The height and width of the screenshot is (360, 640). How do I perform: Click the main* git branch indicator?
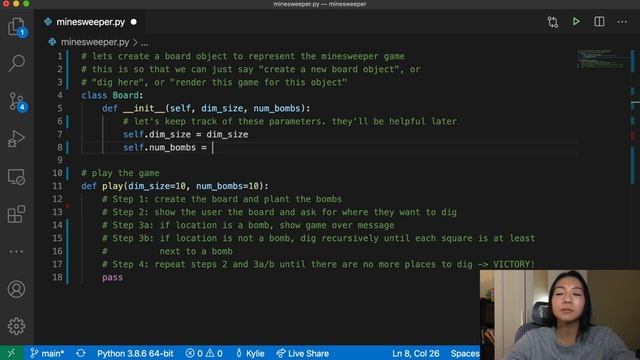[47, 353]
